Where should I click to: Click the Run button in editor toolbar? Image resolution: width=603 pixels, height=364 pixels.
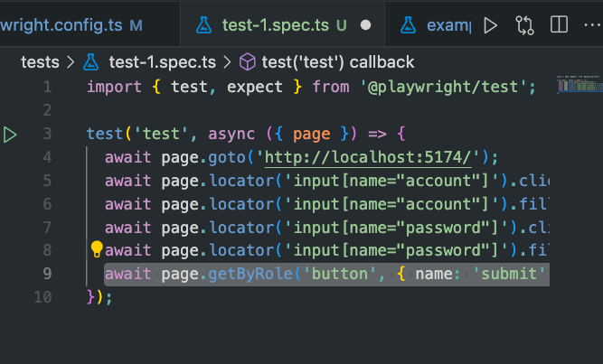point(491,25)
